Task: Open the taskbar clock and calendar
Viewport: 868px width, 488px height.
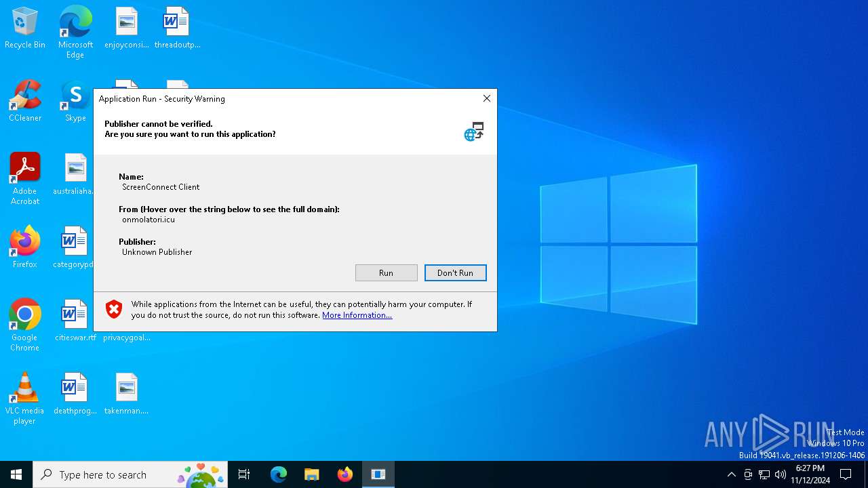Action: 810,474
